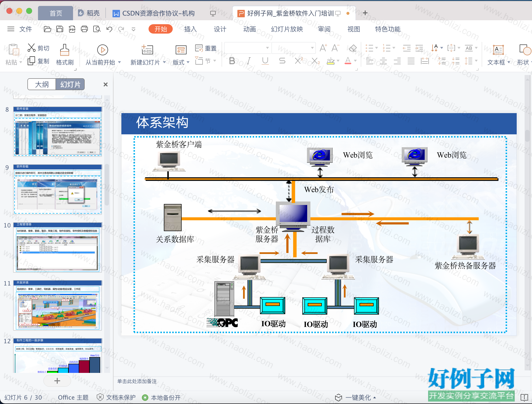
Task: Start slideshow from current slide icon
Action: [x=103, y=50]
